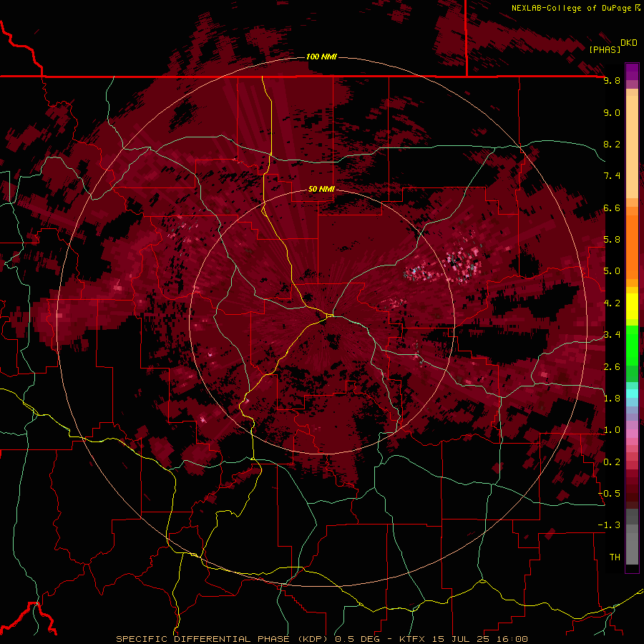Click the 5.0 legend value

(612, 271)
